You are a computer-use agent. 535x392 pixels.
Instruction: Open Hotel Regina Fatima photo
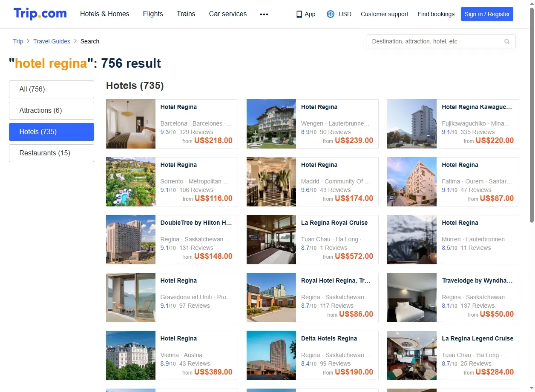click(412, 182)
